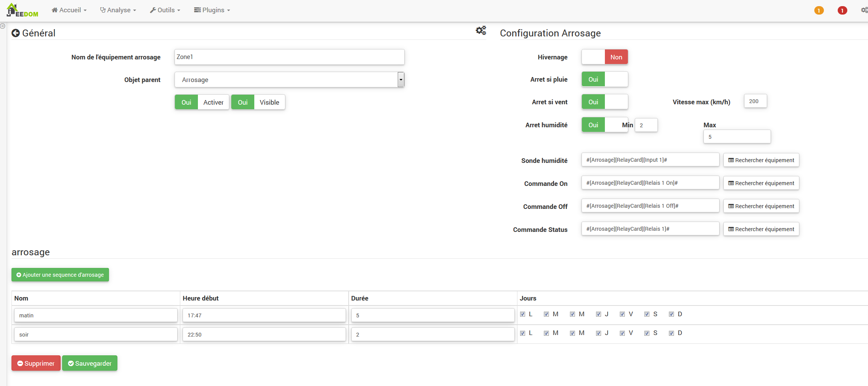
Task: Click the Jeedom logo
Action: (x=22, y=10)
